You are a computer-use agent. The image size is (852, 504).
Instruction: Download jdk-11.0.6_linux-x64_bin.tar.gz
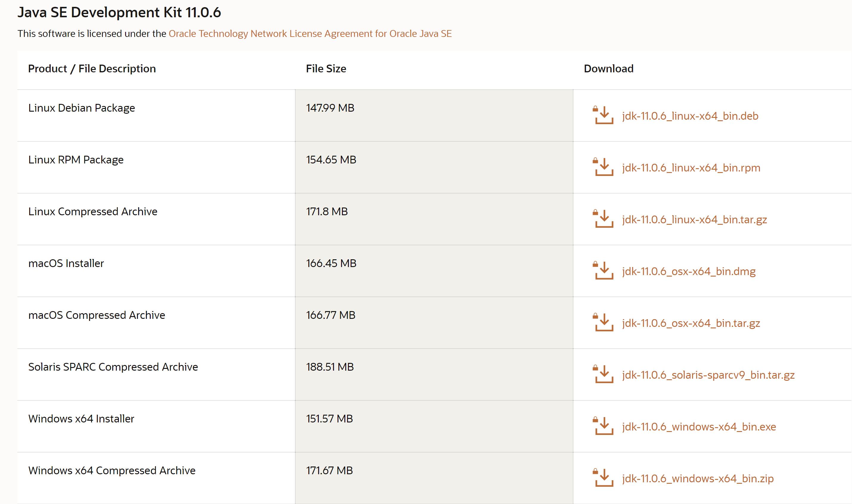coord(694,220)
